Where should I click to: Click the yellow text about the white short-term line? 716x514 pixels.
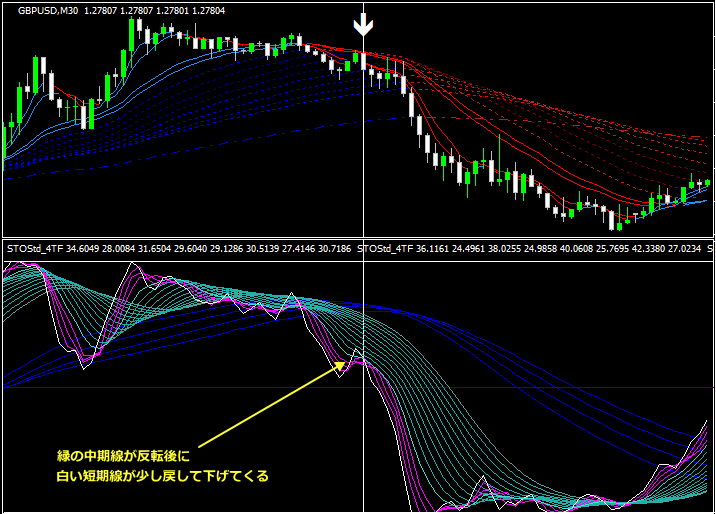(162, 476)
